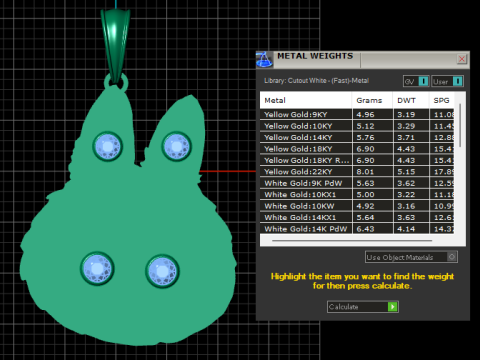Toggle Use Object Materials option
480x360 pixels.
pos(411,257)
